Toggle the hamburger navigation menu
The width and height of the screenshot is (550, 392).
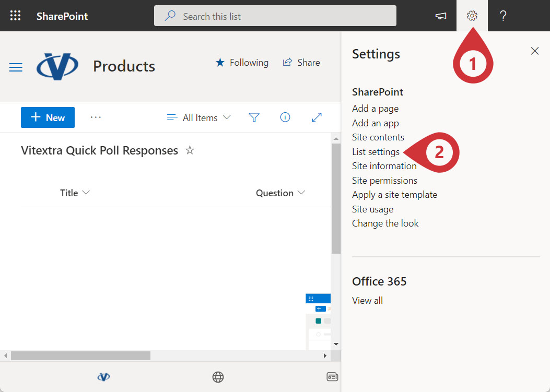[16, 67]
